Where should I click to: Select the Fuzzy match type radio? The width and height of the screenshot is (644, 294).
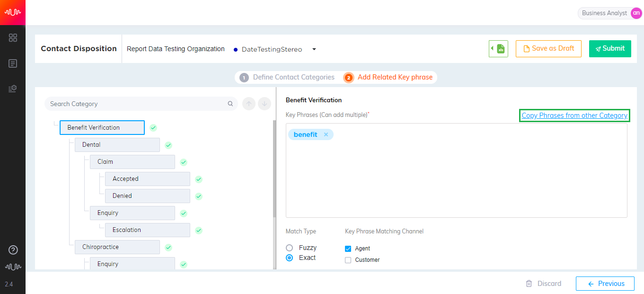[x=290, y=248]
